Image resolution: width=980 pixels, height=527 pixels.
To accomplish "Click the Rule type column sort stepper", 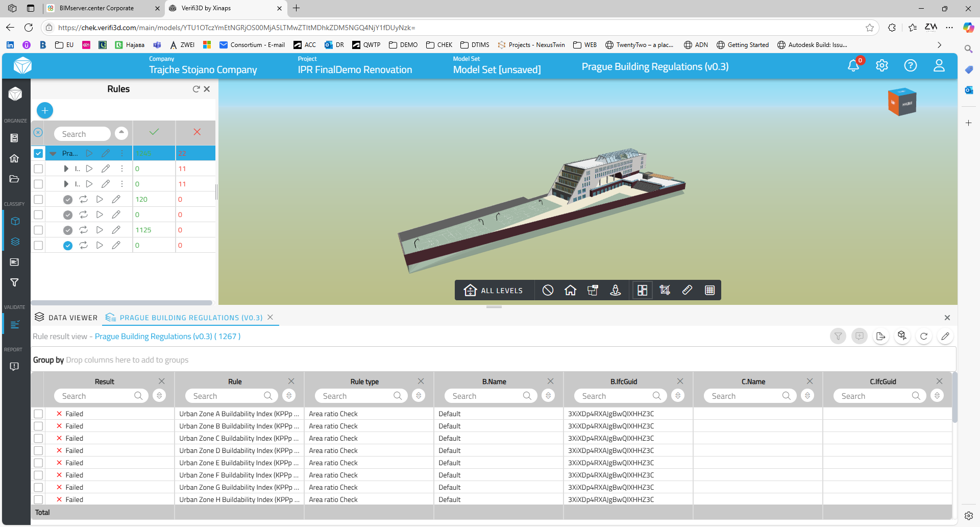I will click(419, 396).
